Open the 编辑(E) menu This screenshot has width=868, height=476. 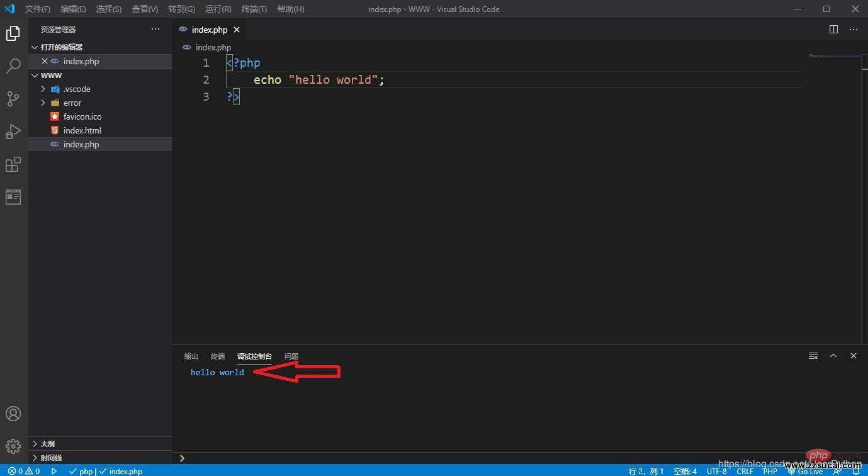pos(73,9)
